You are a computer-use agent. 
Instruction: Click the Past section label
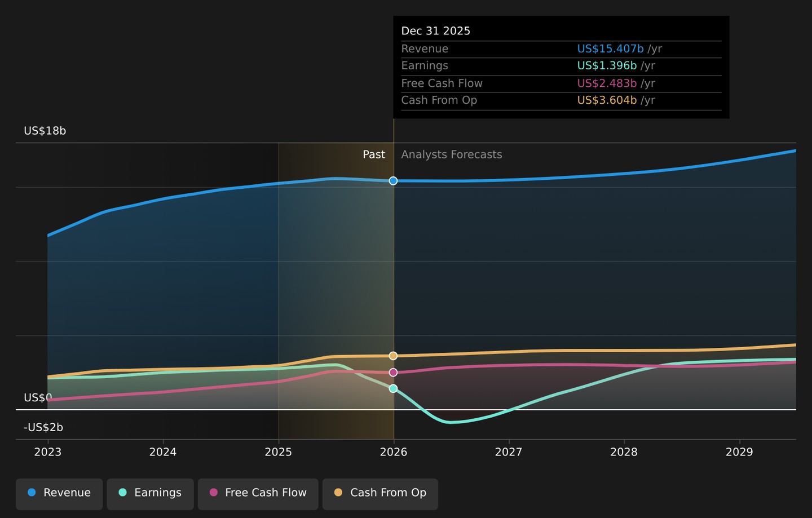point(374,154)
